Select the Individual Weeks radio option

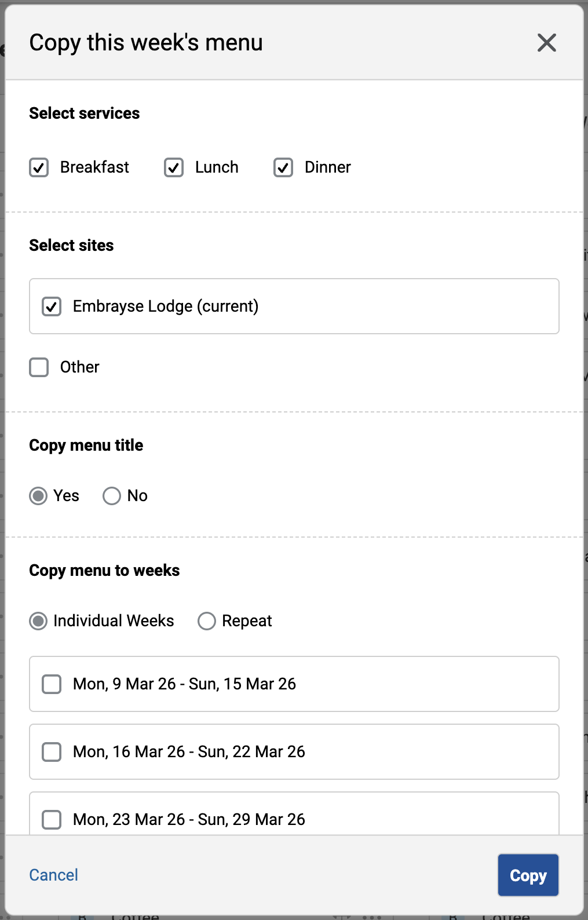pos(38,621)
